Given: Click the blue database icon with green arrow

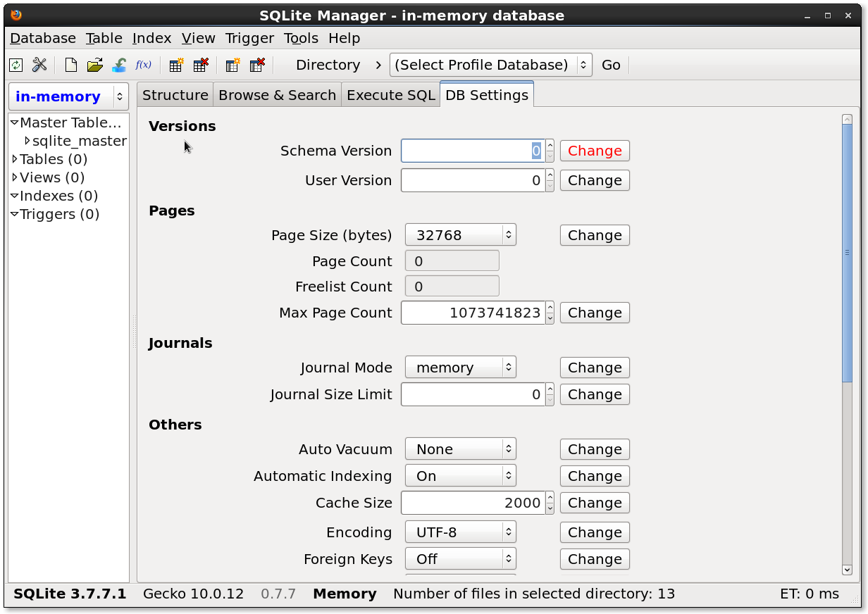Looking at the screenshot, I should click(x=119, y=65).
